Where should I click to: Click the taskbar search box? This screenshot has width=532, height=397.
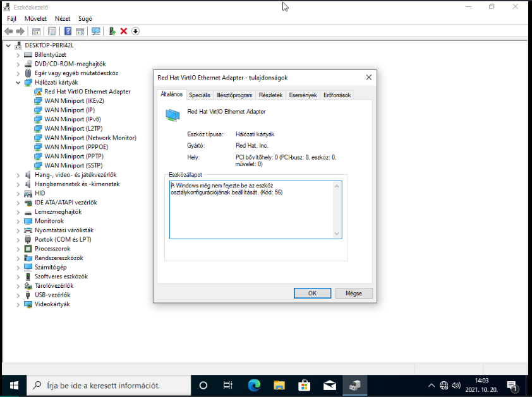point(109,386)
